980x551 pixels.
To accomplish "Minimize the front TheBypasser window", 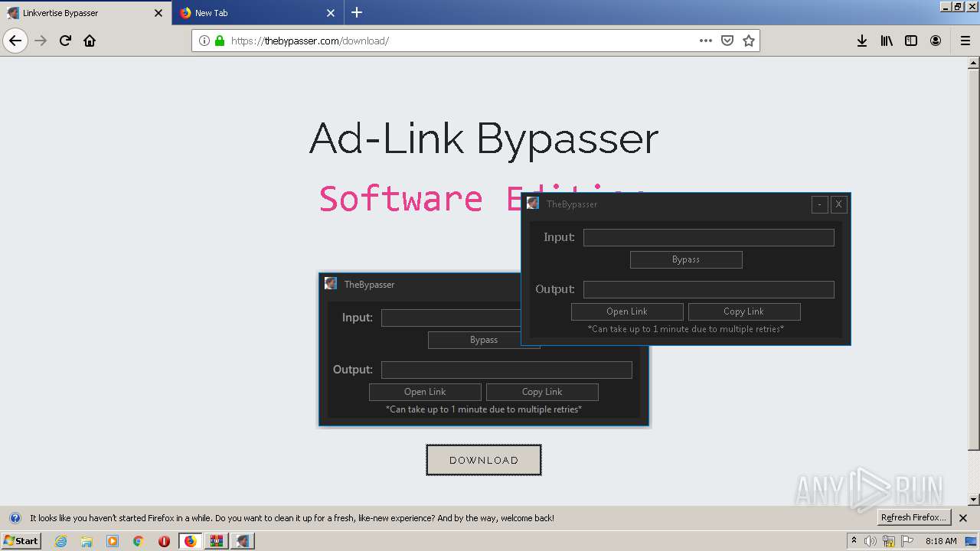I will pyautogui.click(x=820, y=204).
